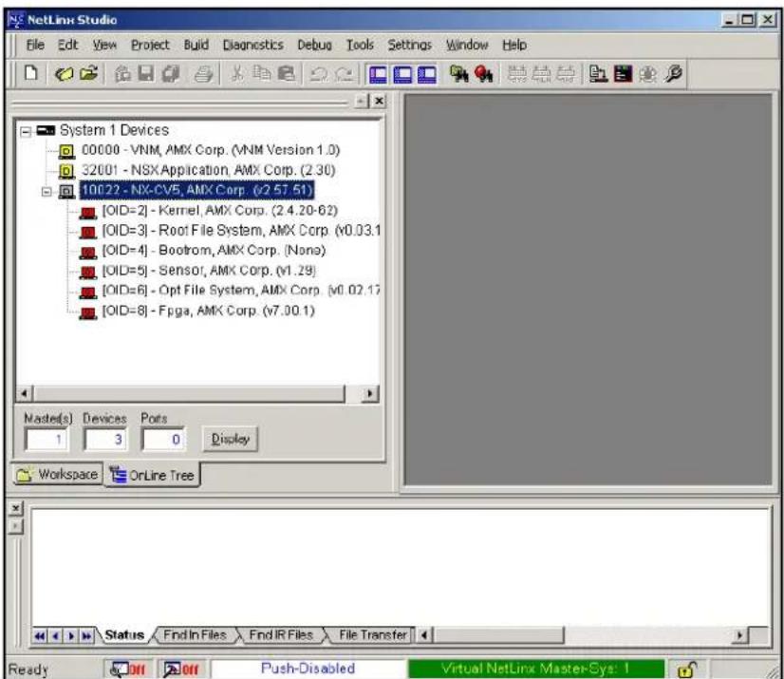Switch to the Find IR Files tab
Screen dimensions: 784x679
pyautogui.click(x=281, y=635)
